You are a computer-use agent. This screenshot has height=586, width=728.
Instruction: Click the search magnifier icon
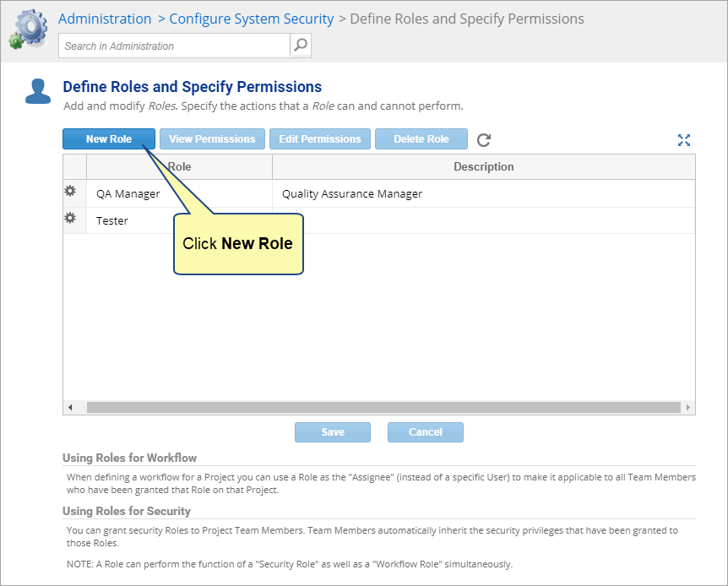[301, 46]
